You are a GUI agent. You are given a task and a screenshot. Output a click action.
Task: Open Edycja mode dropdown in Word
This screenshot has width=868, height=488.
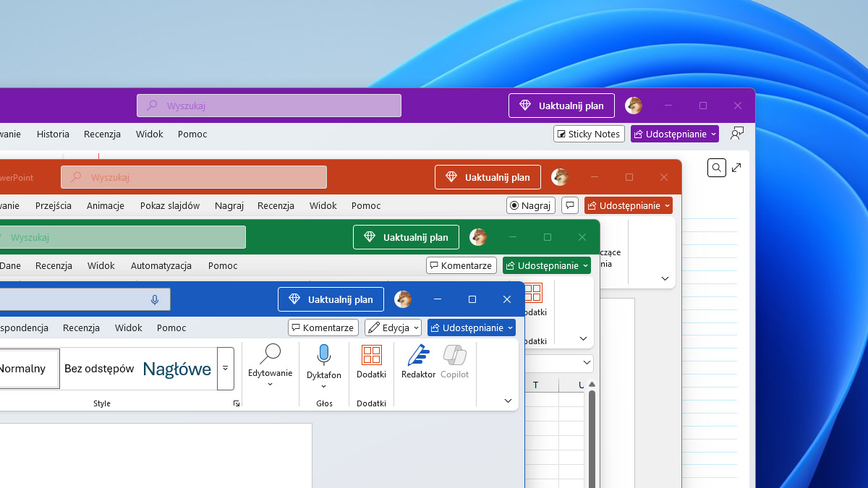pos(393,328)
